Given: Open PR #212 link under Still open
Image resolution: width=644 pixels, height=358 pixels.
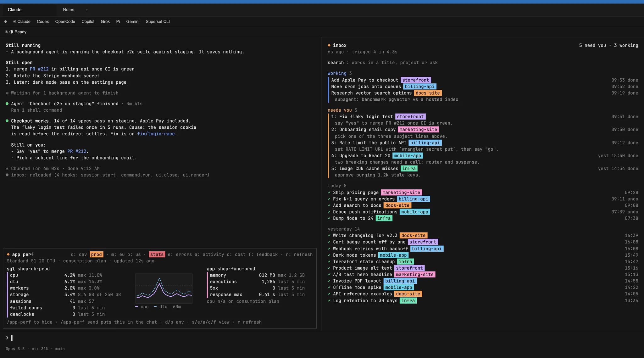Looking at the screenshot, I should (x=39, y=69).
